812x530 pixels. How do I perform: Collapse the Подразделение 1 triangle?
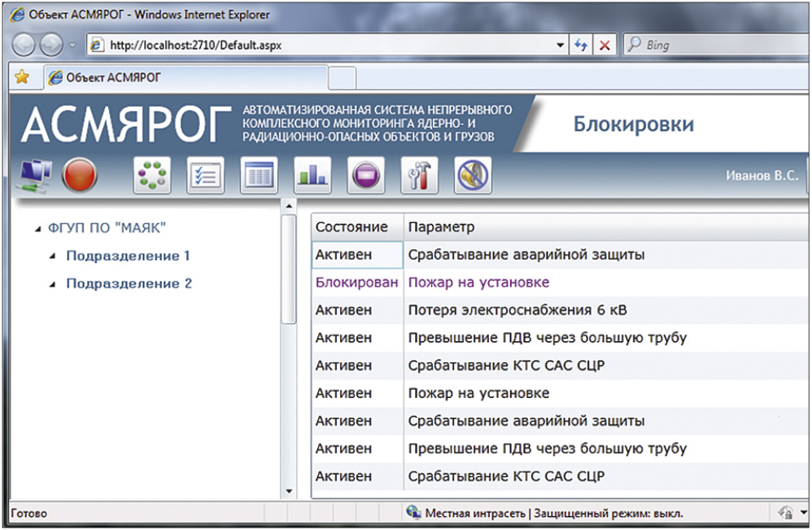point(52,256)
